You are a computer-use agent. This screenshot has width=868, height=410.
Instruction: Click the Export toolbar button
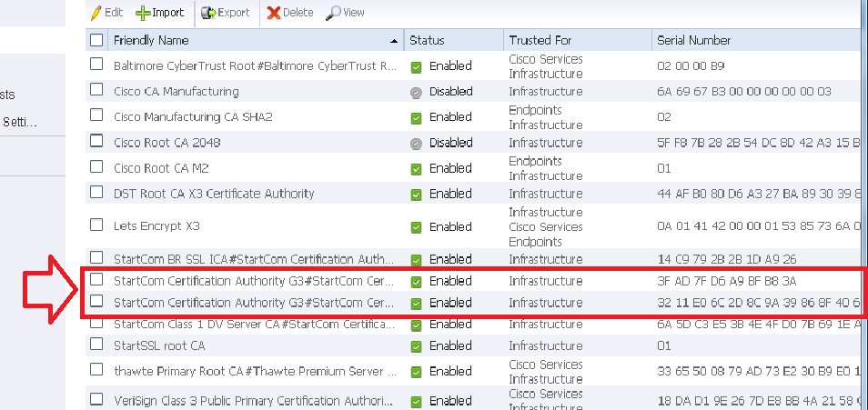coord(226,12)
